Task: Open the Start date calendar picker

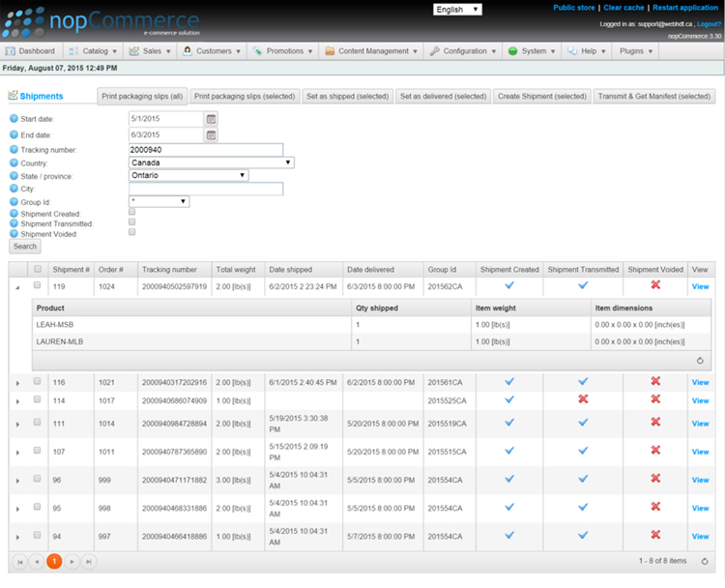Action: [211, 119]
